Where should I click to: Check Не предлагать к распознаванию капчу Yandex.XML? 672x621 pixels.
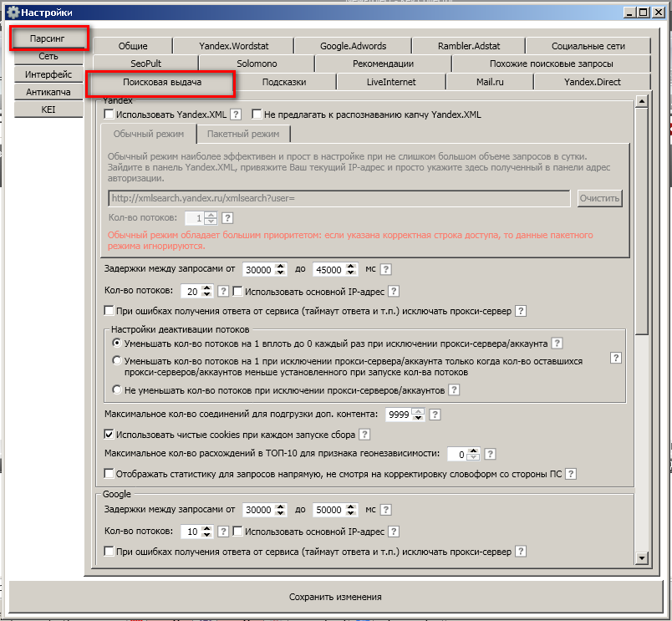pyautogui.click(x=257, y=114)
